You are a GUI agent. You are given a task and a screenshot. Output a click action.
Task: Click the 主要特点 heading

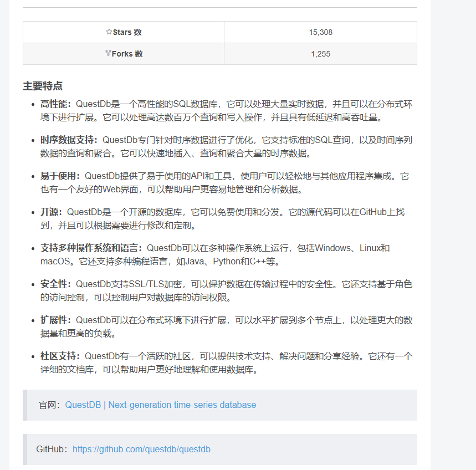tap(43, 86)
